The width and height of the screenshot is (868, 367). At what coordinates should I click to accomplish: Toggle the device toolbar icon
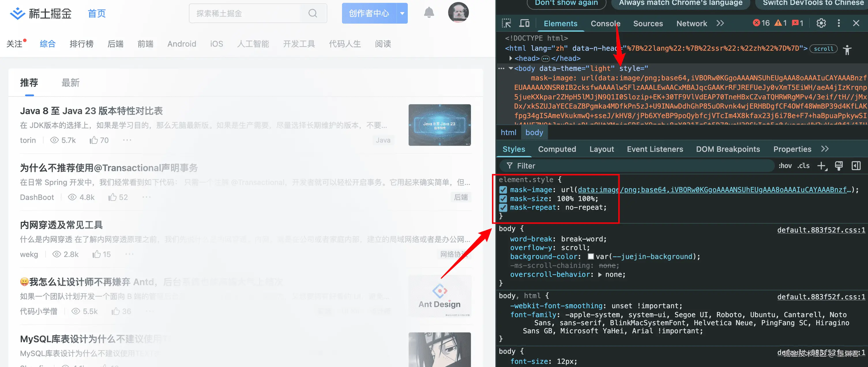pos(524,23)
